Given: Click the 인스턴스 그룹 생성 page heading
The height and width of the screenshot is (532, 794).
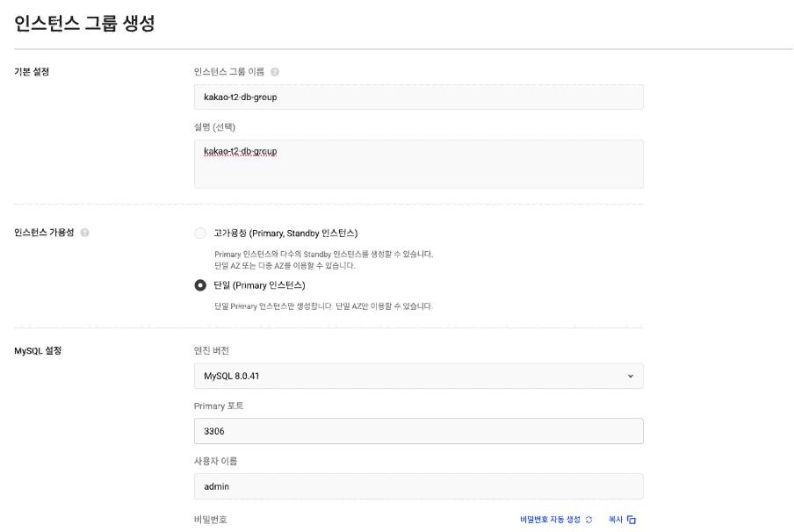Looking at the screenshot, I should pos(84,23).
